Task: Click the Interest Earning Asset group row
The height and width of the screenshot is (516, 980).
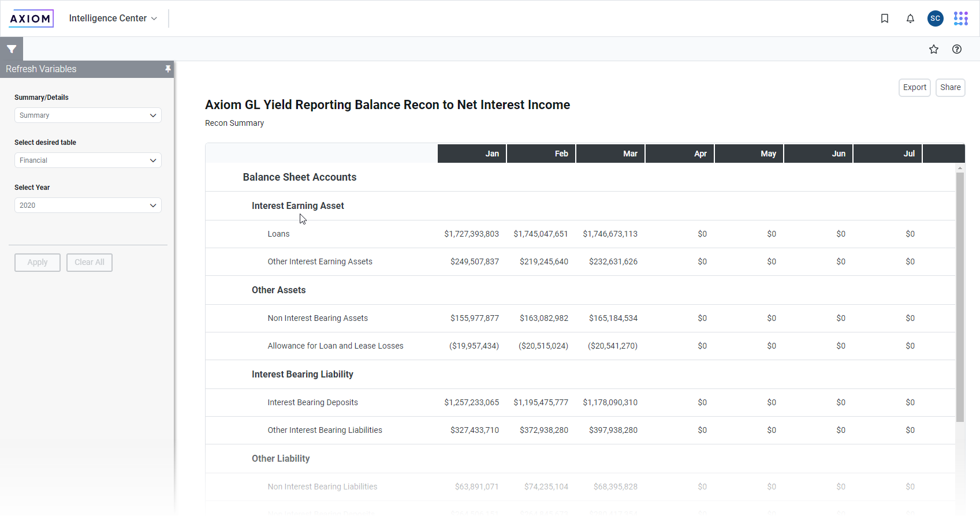Action: pos(580,206)
